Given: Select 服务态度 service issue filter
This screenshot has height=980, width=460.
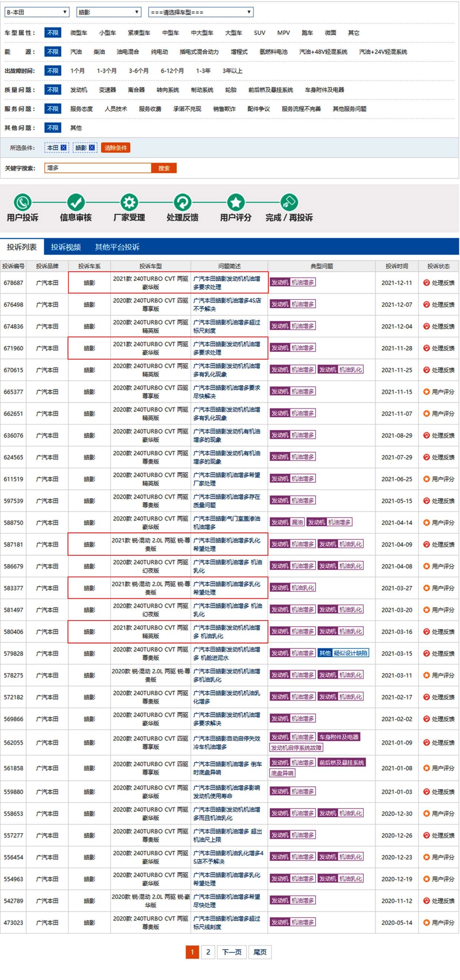Looking at the screenshot, I should [81, 109].
